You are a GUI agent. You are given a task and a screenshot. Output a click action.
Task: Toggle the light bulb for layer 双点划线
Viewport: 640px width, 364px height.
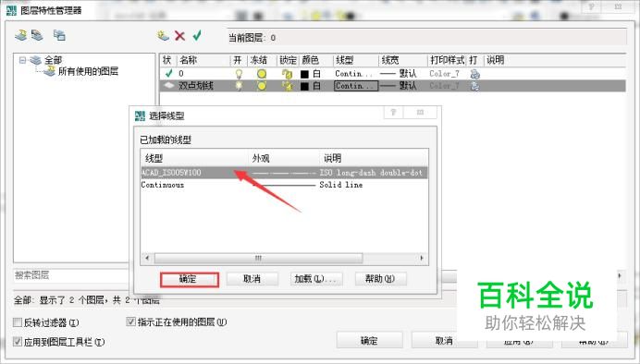239,86
